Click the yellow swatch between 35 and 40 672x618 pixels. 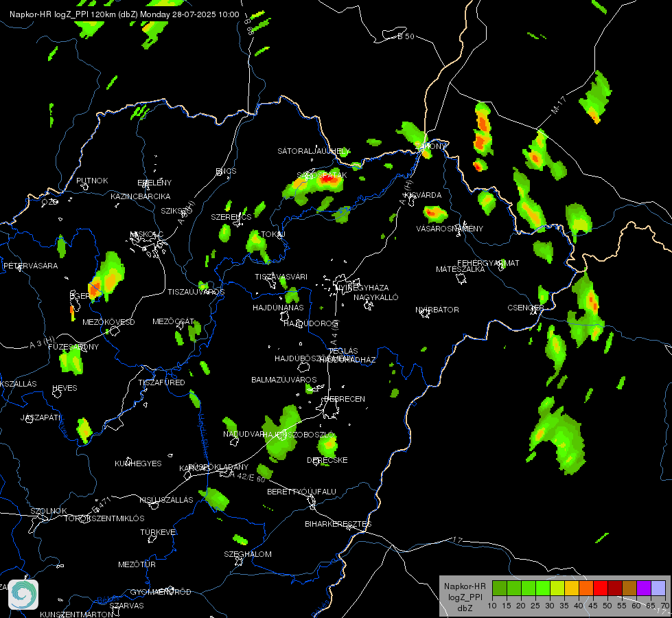click(x=572, y=588)
